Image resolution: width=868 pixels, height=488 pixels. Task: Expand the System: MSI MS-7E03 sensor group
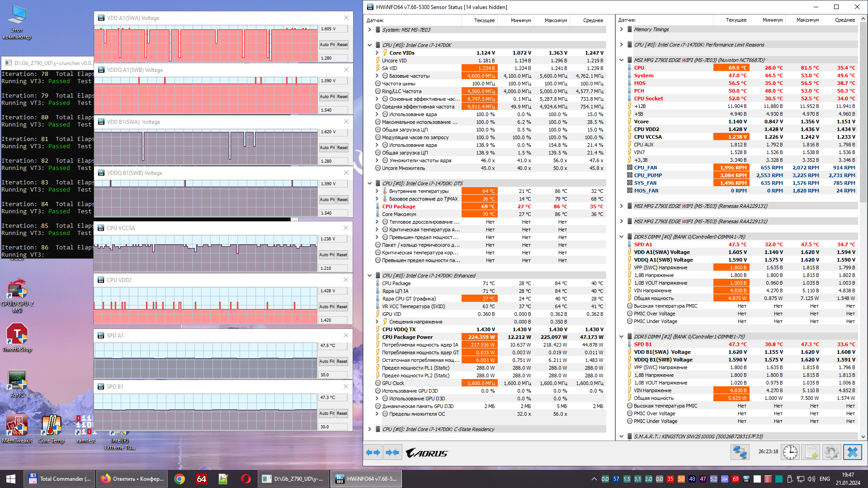369,30
